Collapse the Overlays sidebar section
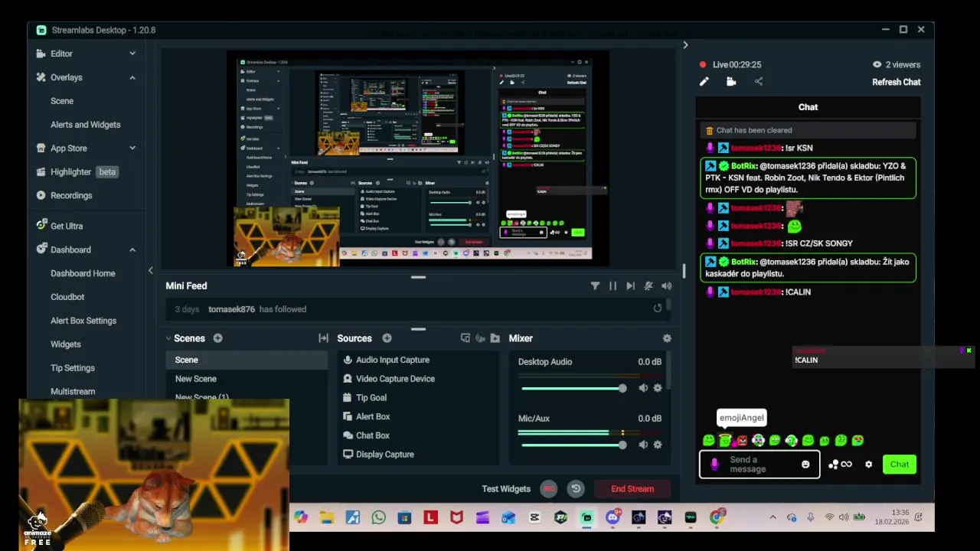Viewport: 980px width, 551px height. click(x=132, y=77)
